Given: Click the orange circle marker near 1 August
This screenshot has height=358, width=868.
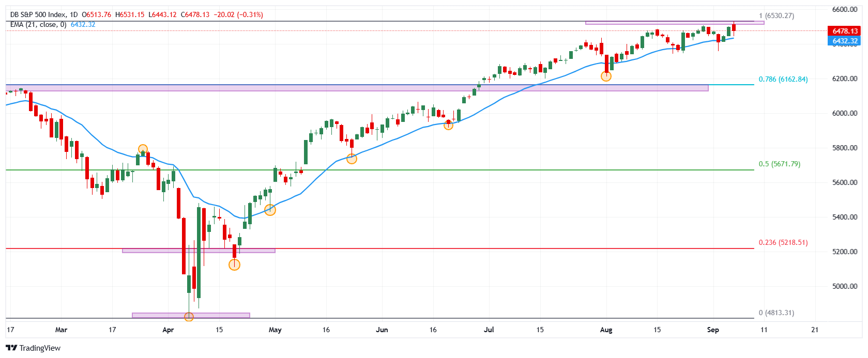Looking at the screenshot, I should click(606, 76).
